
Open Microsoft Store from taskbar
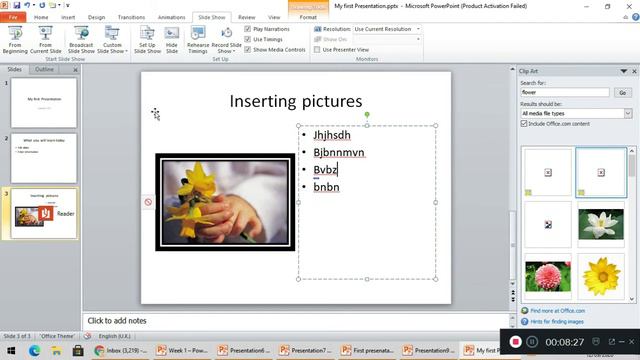[x=78, y=351]
